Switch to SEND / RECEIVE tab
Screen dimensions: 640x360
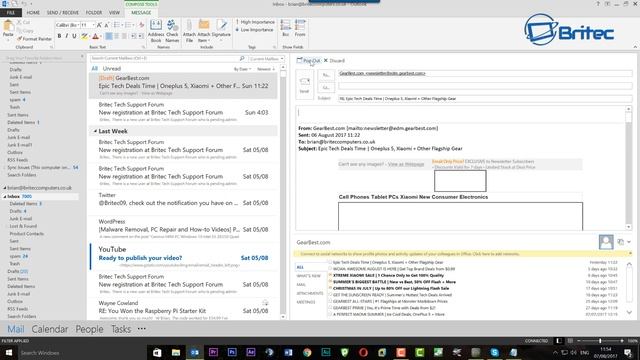tap(62, 13)
